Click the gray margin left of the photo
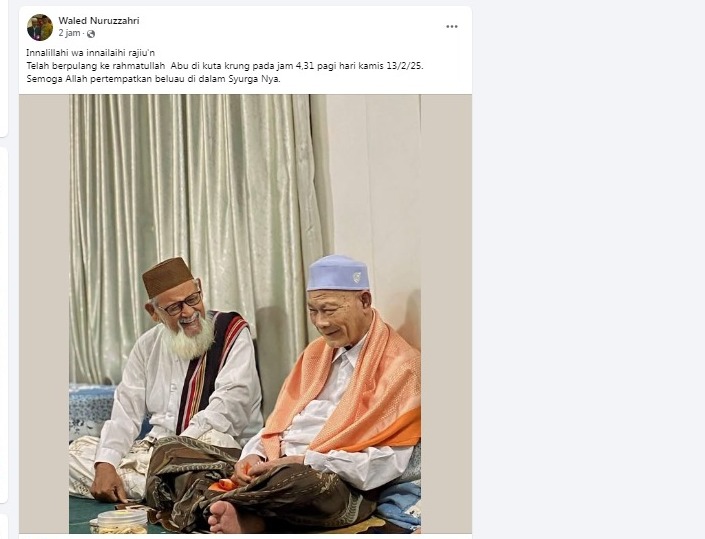Screen dimensions: 705x539 click(x=44, y=314)
